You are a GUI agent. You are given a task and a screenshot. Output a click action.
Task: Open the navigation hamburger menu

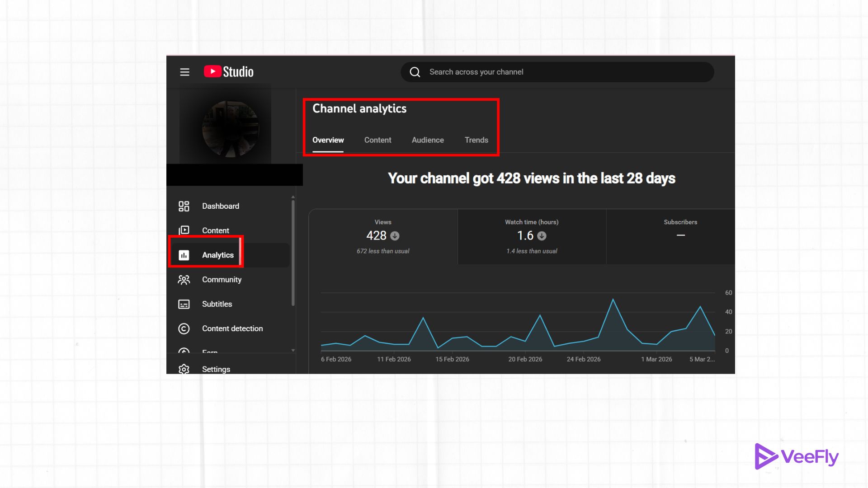tap(184, 72)
